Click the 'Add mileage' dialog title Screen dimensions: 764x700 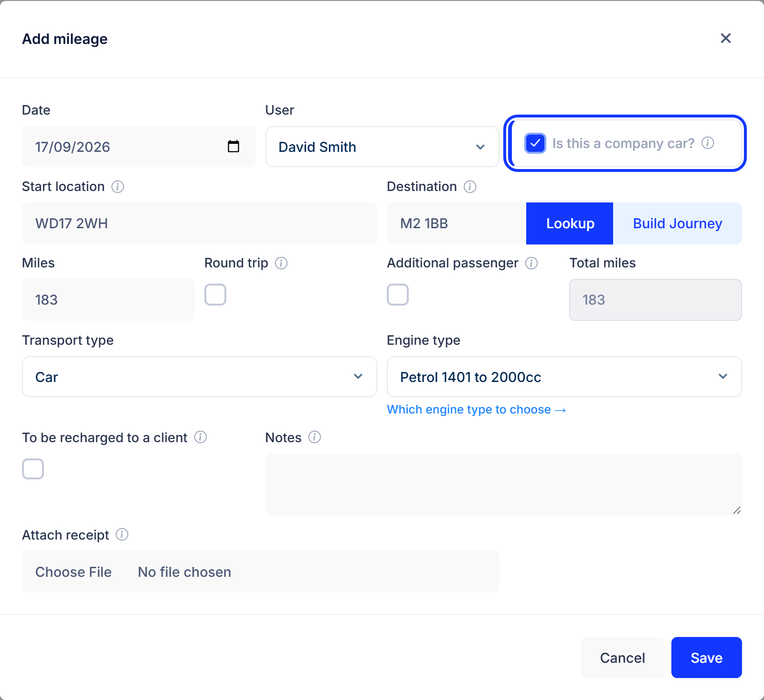[x=65, y=39]
